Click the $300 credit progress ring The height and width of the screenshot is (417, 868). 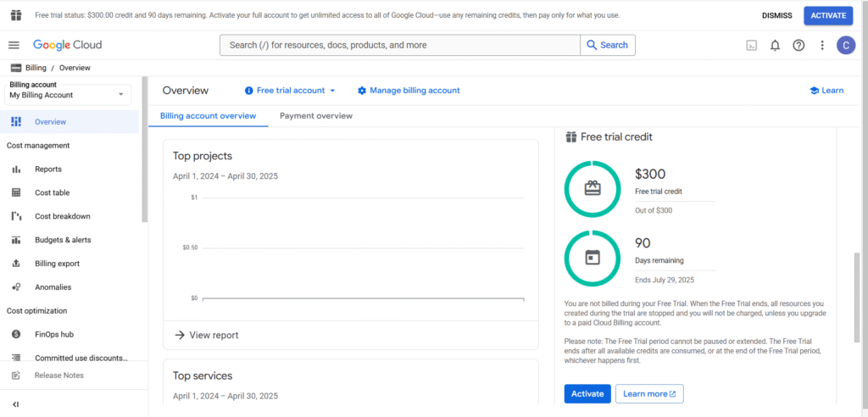[x=593, y=189]
